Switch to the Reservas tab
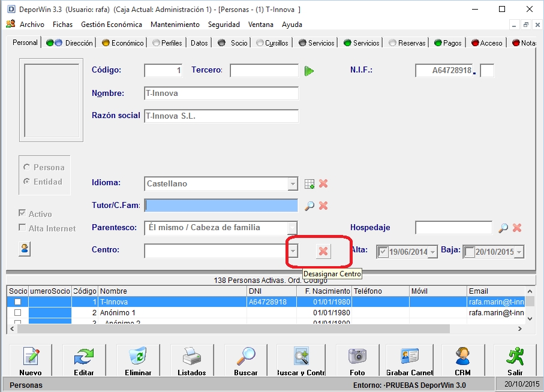The image size is (544, 392). (407, 43)
